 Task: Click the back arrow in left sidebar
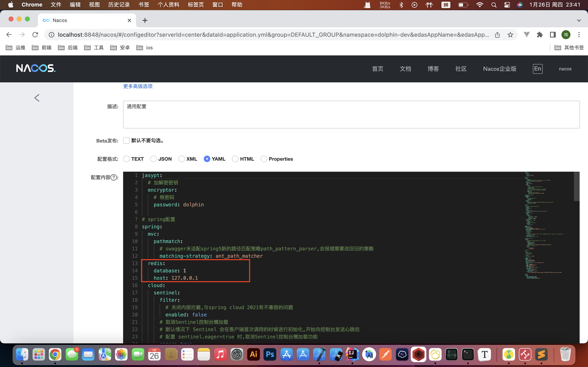point(37,98)
